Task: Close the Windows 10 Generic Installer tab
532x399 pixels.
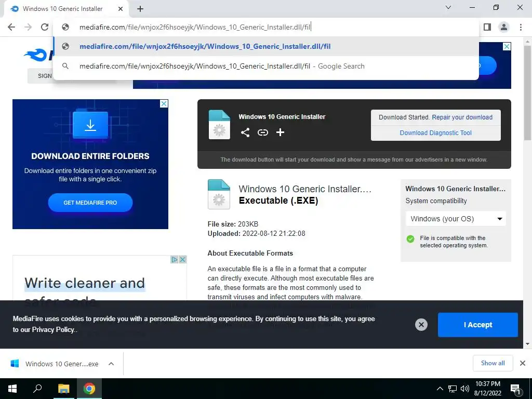Action: tap(121, 9)
